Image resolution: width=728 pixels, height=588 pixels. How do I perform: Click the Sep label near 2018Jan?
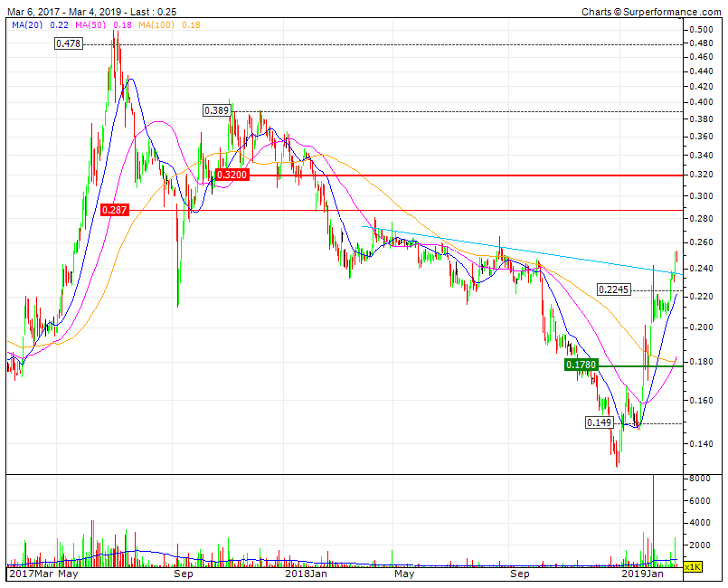point(184,574)
